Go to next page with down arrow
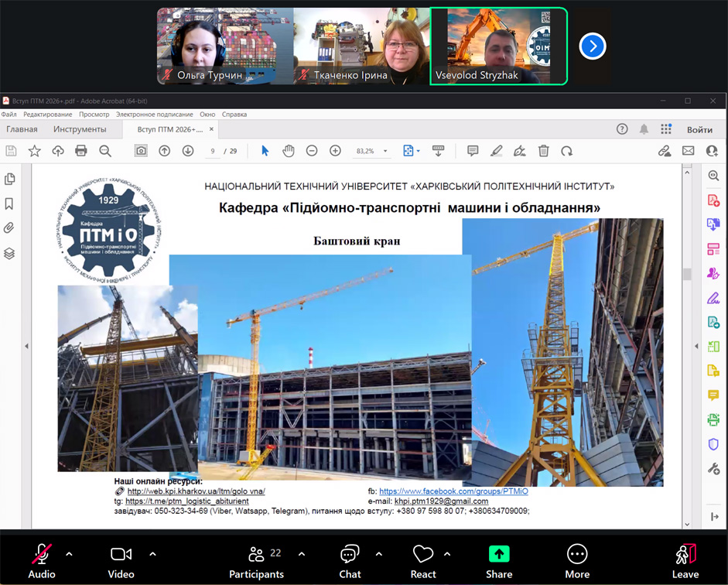This screenshot has width=728, height=585. [188, 151]
